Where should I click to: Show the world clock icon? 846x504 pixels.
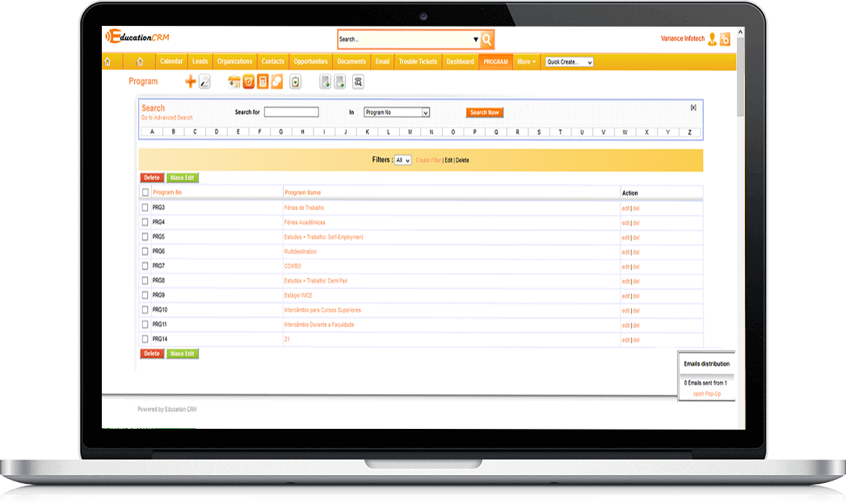point(248,82)
